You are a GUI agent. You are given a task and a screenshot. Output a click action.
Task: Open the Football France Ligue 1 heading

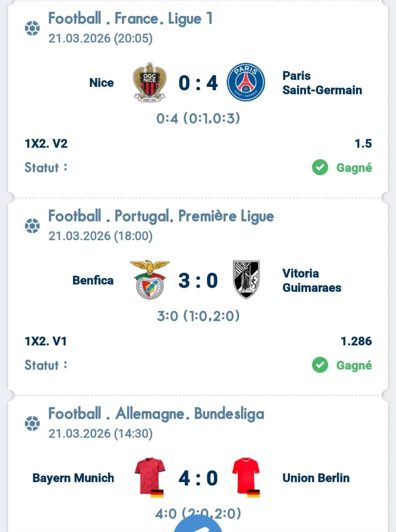point(131,19)
